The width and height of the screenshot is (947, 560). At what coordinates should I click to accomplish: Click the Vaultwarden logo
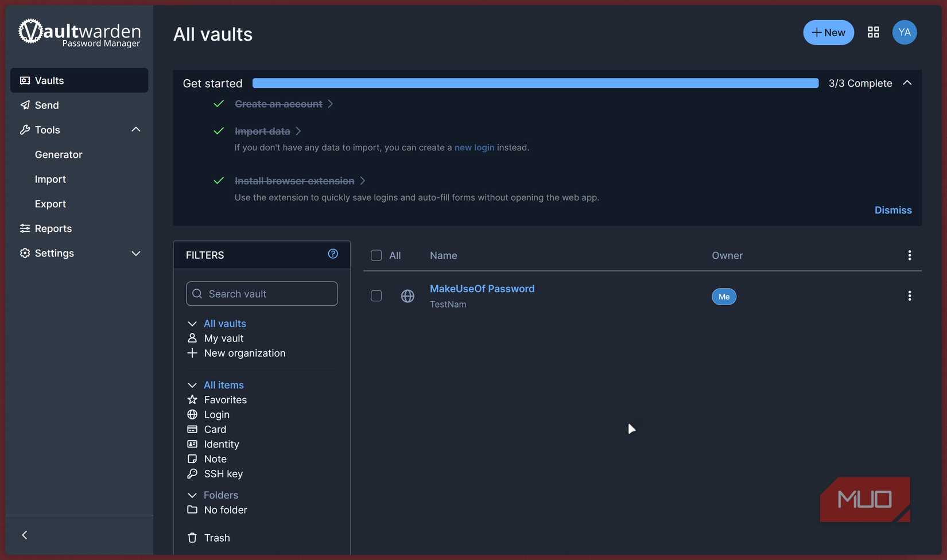click(79, 33)
